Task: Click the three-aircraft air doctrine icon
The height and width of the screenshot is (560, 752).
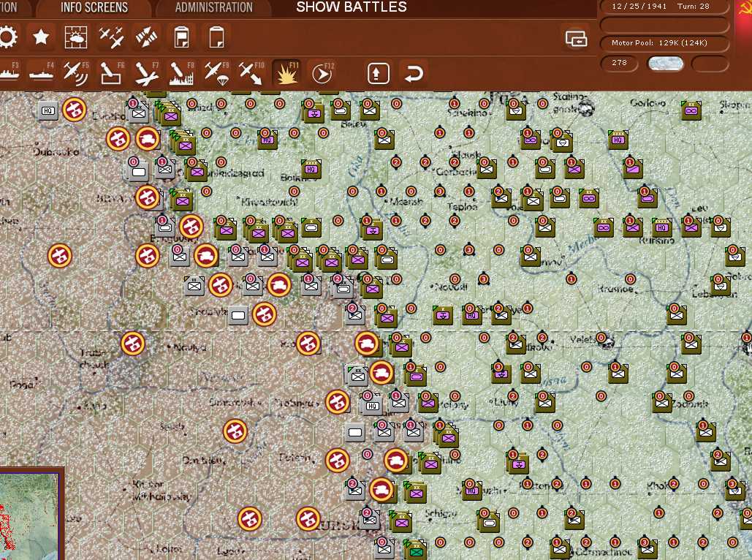Action: click(x=111, y=37)
